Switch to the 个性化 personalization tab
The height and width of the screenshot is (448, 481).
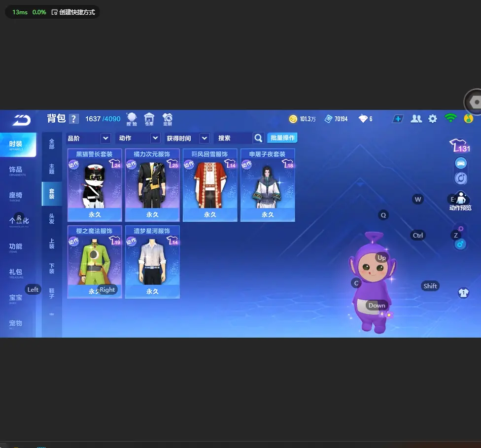click(18, 221)
